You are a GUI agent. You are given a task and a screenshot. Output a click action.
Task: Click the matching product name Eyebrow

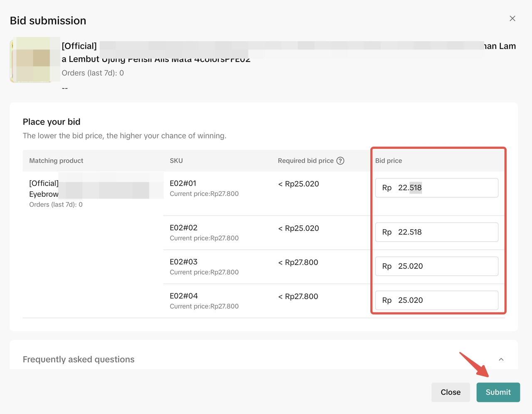click(x=44, y=194)
